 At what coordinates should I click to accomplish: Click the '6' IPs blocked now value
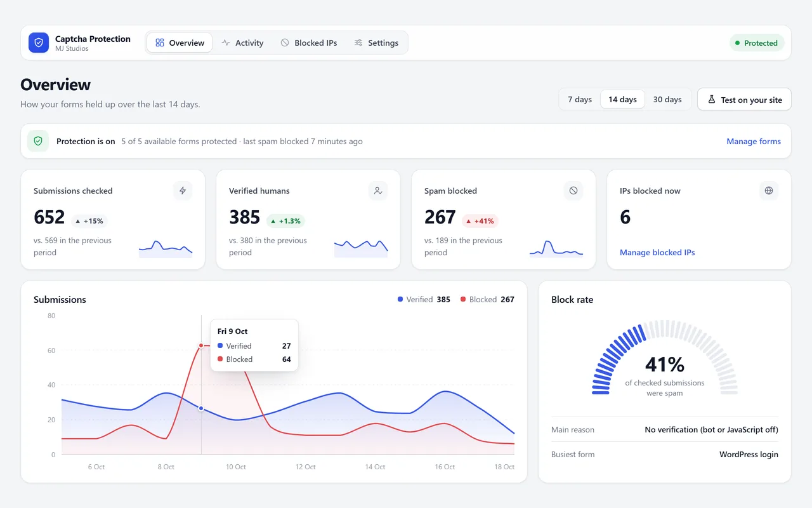tap(625, 217)
